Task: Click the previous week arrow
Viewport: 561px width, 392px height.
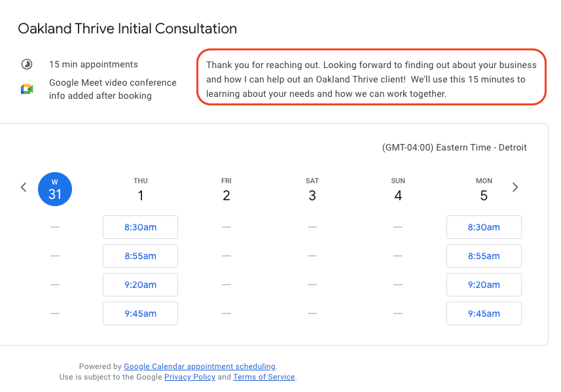Action: click(24, 187)
